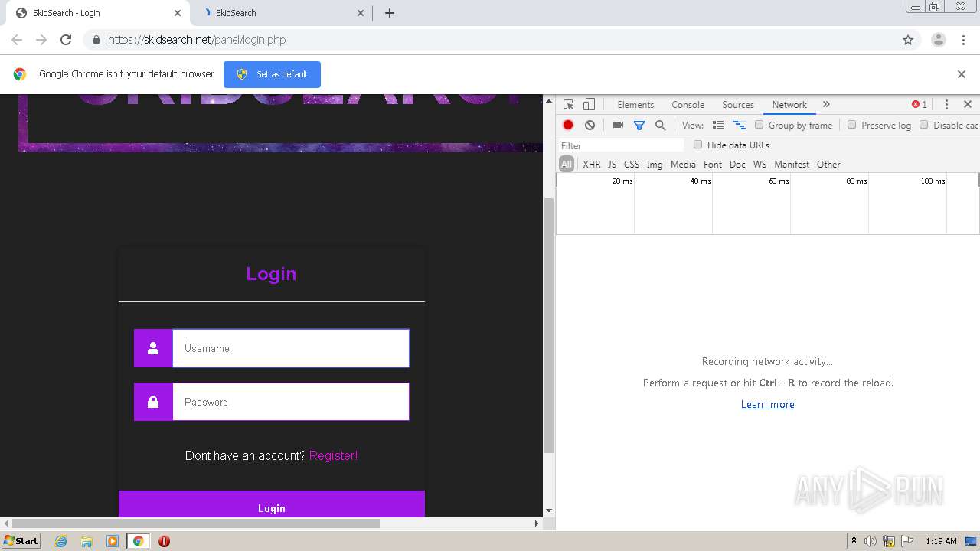Filter requests by Other type

point(828,165)
